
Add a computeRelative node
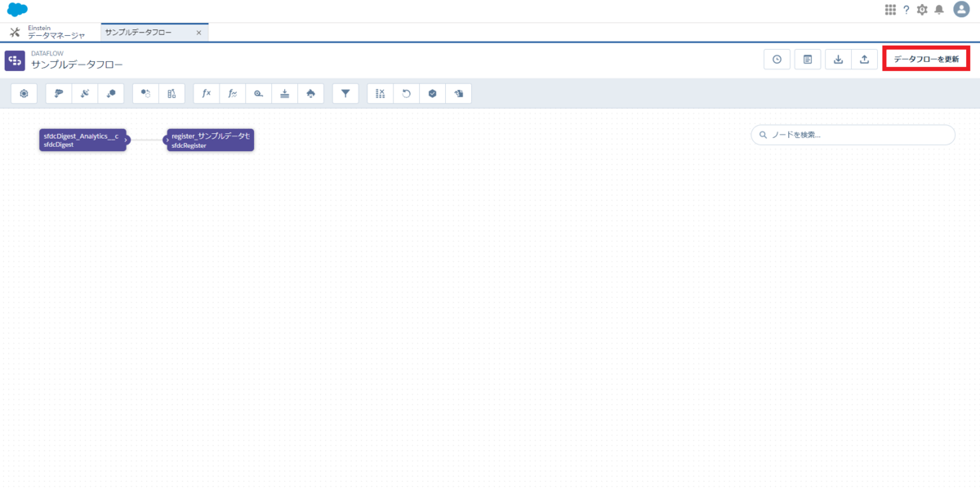[x=233, y=94]
